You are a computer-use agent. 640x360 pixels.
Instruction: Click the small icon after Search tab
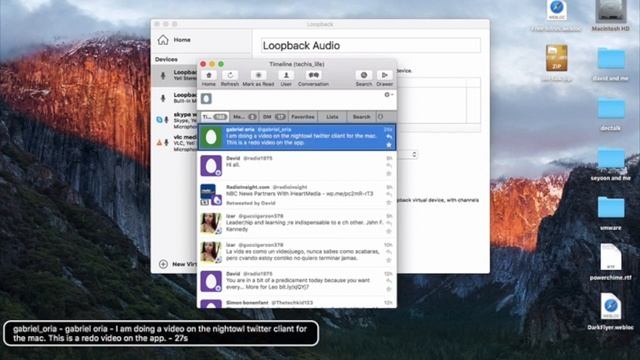click(x=380, y=117)
